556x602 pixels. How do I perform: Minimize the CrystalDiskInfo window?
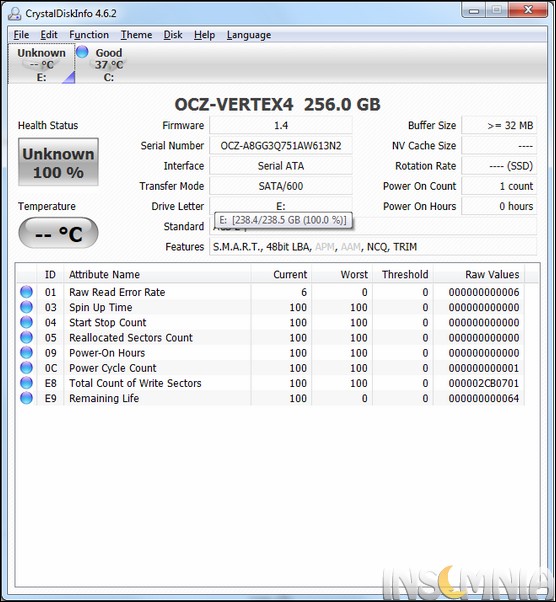474,10
